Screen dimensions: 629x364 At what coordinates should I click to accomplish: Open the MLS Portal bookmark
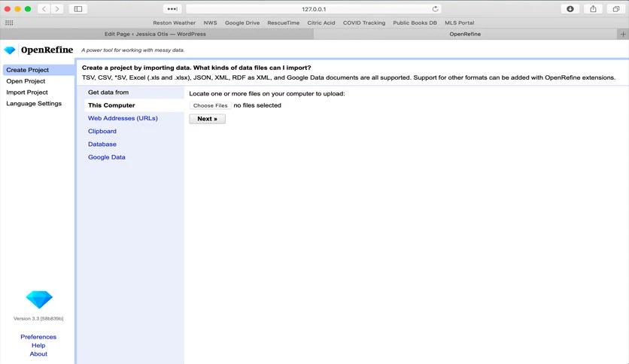[459, 23]
